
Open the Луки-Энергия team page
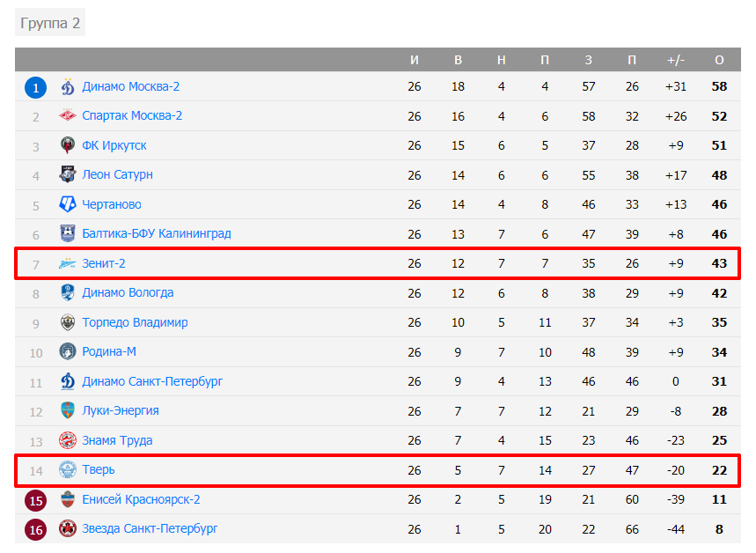coord(121,411)
